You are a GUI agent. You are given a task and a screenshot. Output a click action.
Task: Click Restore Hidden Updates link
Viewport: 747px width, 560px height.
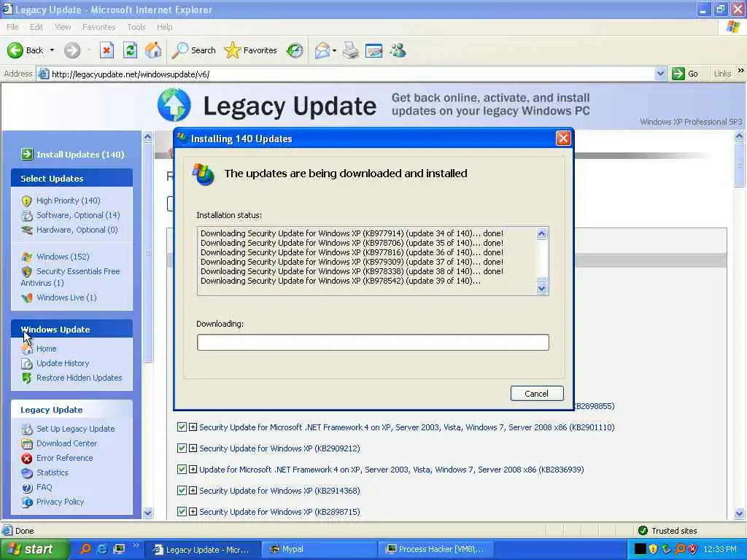tap(79, 378)
